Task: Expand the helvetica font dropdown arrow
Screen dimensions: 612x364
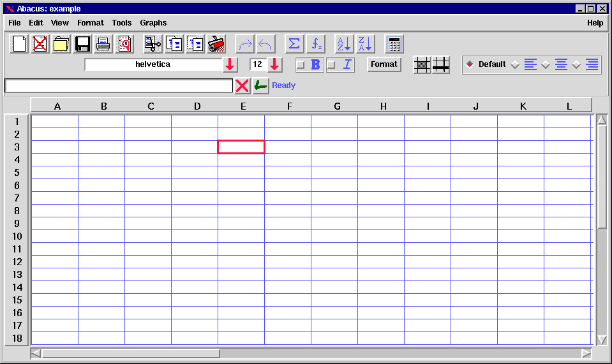Action: pos(230,64)
